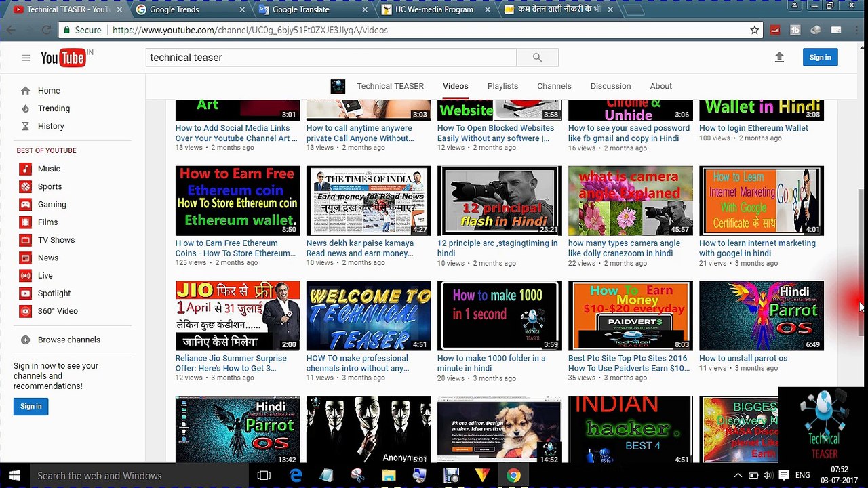
Task: Open 'How to login Ethereum Wallet' video link
Action: pyautogui.click(x=753, y=128)
